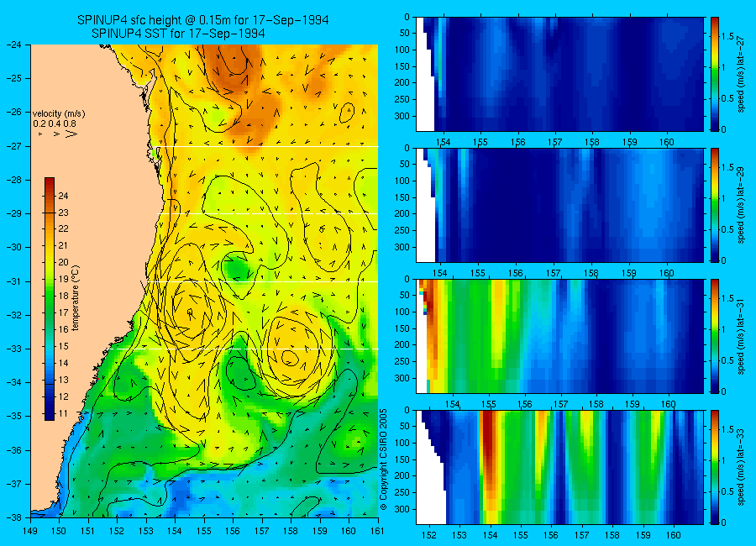This screenshot has width=756, height=546.
Task: Click the '0.5' tick on the lat=-29 speed scale
Action: [x=727, y=229]
